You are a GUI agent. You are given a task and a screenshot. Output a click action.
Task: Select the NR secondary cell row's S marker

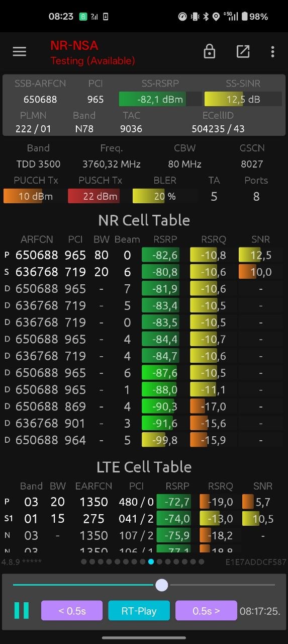coord(7,272)
